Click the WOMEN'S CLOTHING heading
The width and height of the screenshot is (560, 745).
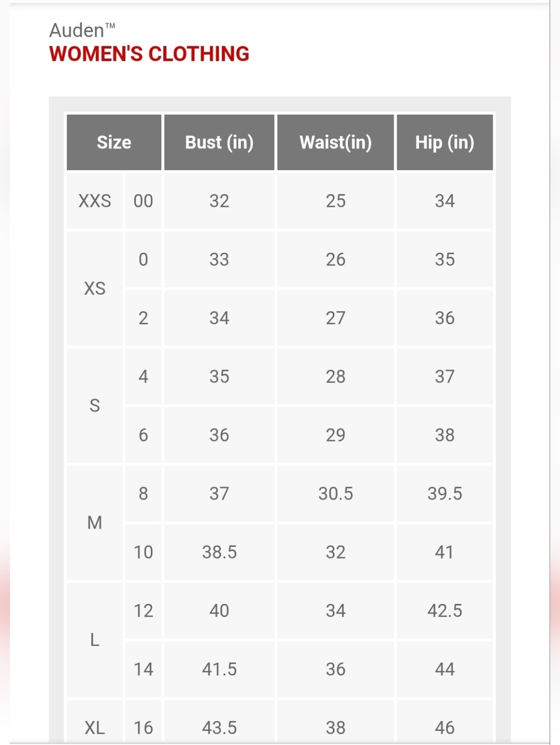click(x=149, y=54)
